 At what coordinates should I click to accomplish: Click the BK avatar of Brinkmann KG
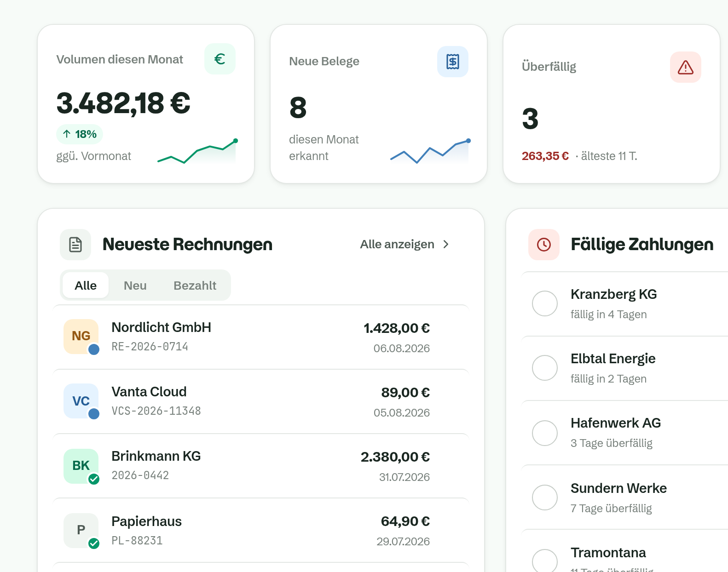81,466
